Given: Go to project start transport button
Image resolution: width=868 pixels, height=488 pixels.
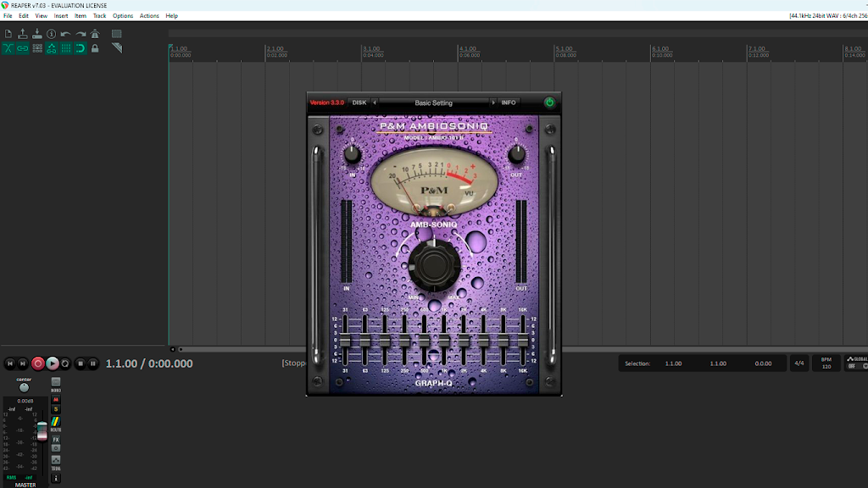Looking at the screenshot, I should coord(9,363).
